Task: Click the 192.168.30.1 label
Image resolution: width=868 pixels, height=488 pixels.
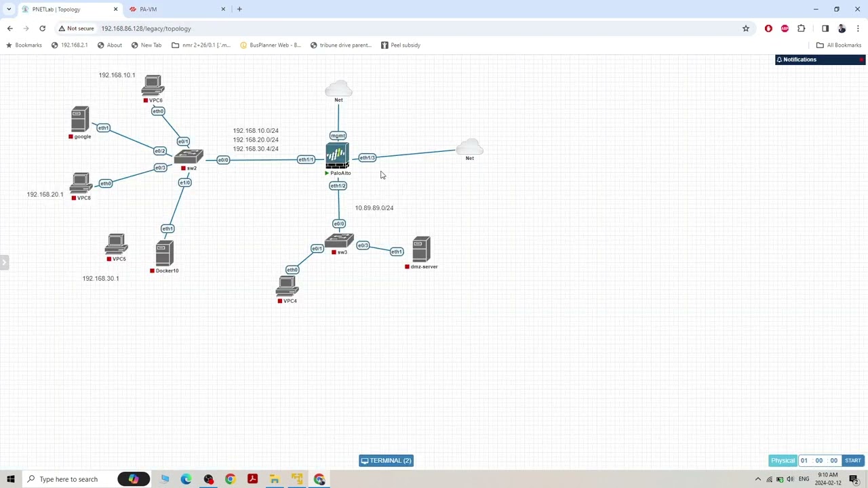Action: [100, 279]
